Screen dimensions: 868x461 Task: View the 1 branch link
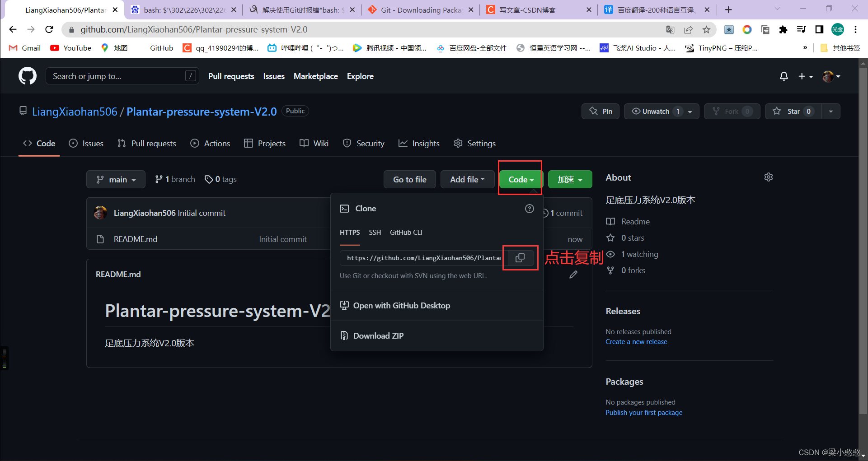175,179
